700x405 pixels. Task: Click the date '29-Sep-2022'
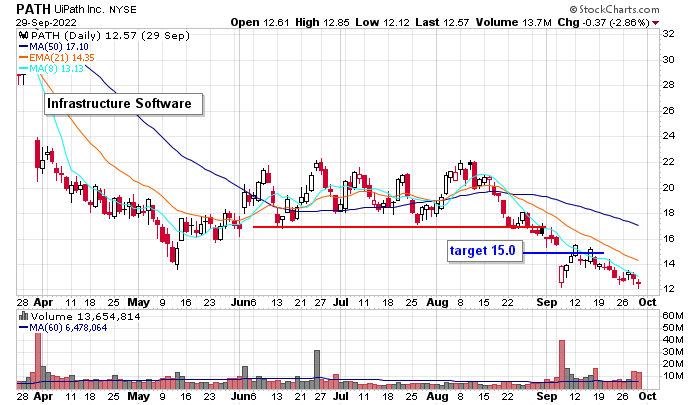46,22
